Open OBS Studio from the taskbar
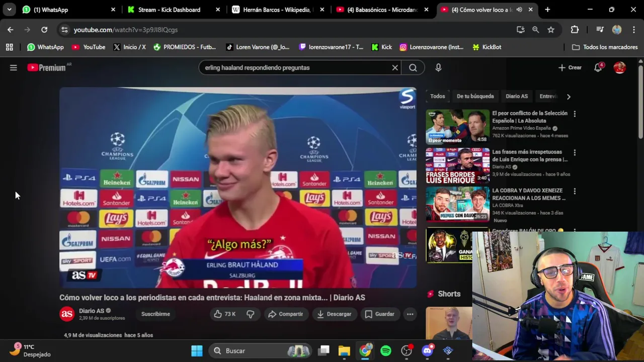Viewport: 644px width, 362px height. [x=407, y=351]
